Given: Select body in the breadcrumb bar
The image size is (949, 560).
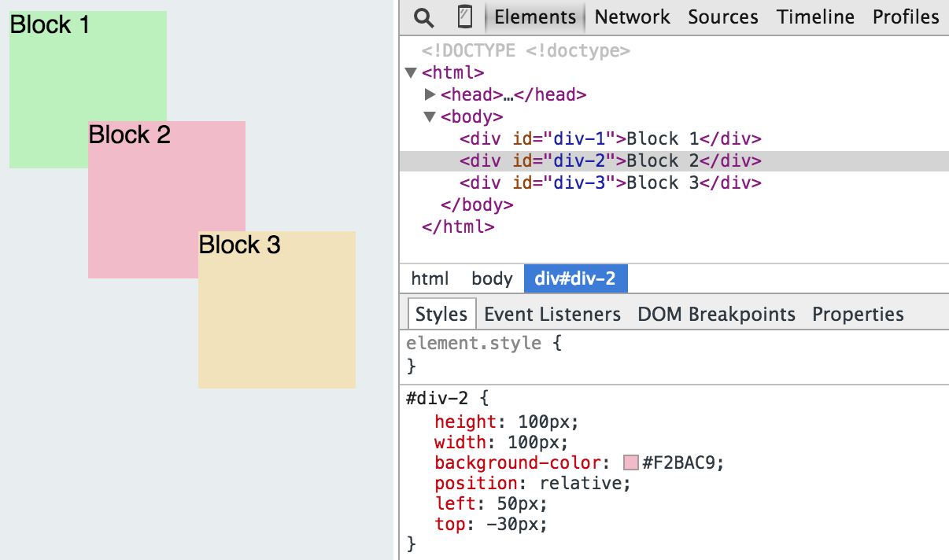Looking at the screenshot, I should pos(492,278).
